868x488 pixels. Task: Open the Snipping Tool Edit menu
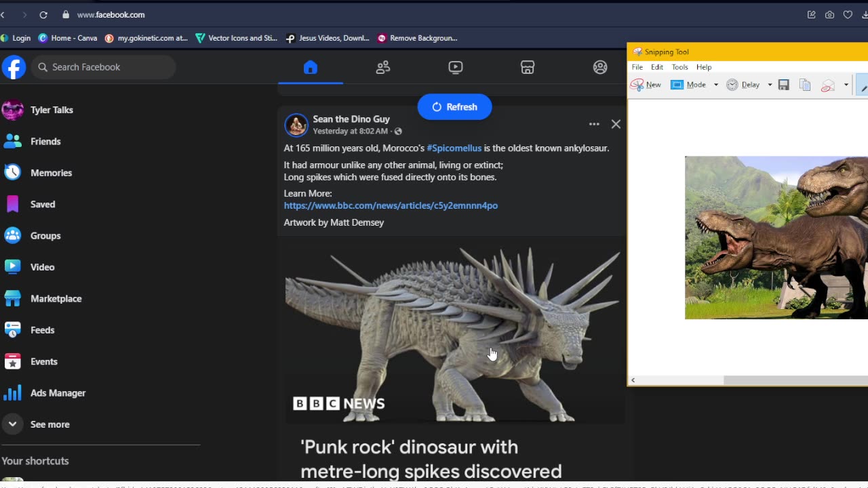coord(657,67)
